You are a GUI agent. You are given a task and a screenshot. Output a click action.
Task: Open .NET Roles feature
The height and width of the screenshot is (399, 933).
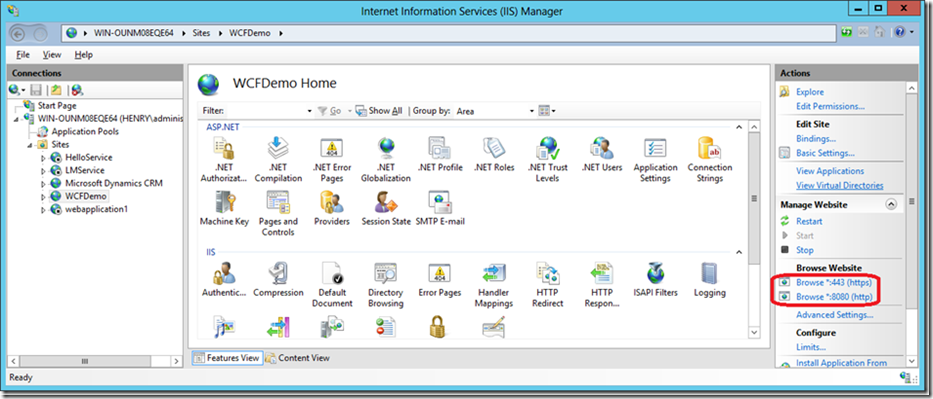tap(494, 155)
